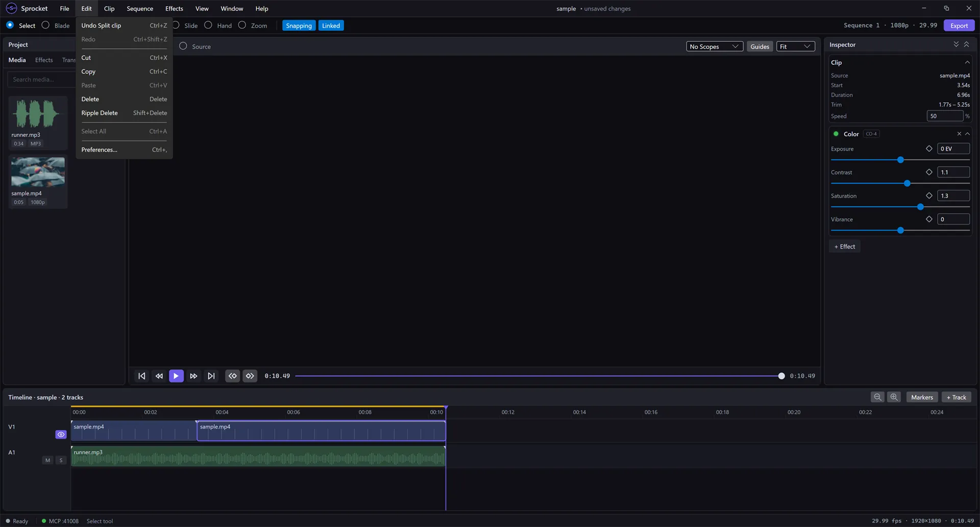Viewport: 980px width, 527px height.
Task: Add a track with + Track button
Action: [x=957, y=397]
